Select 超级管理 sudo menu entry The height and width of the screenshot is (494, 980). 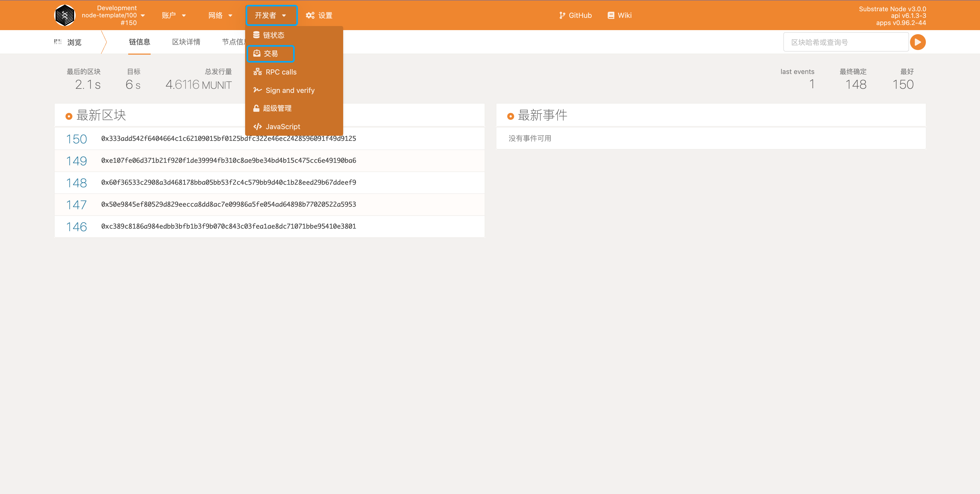(x=294, y=108)
